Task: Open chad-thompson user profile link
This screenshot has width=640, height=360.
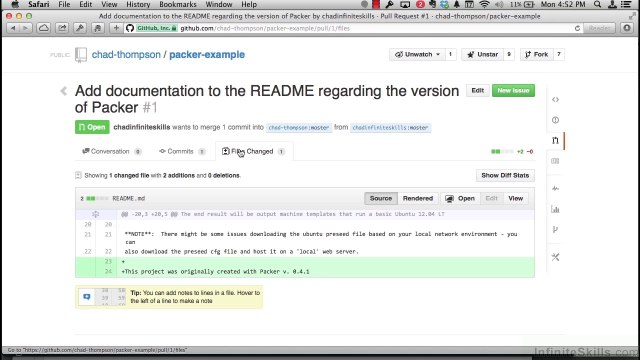Action: pyautogui.click(x=126, y=55)
